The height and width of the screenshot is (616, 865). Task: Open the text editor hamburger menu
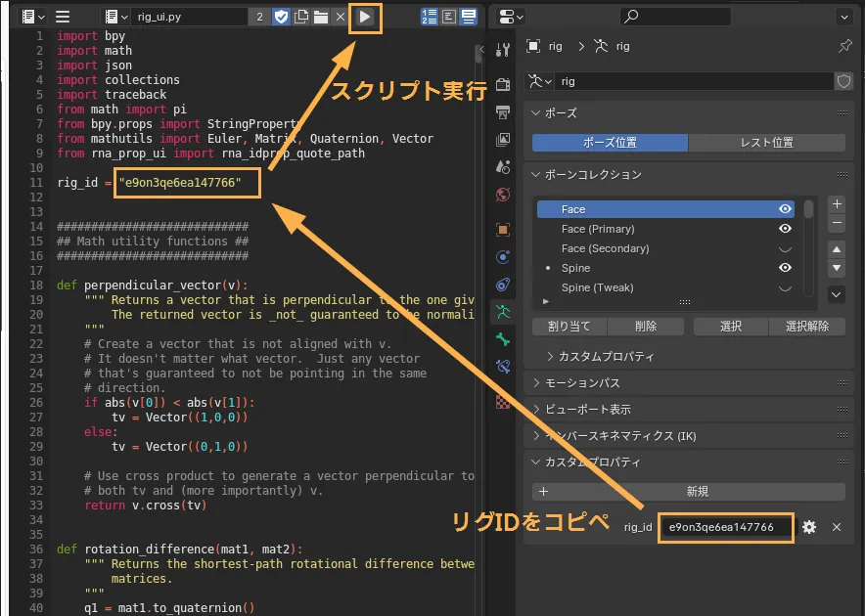(63, 17)
